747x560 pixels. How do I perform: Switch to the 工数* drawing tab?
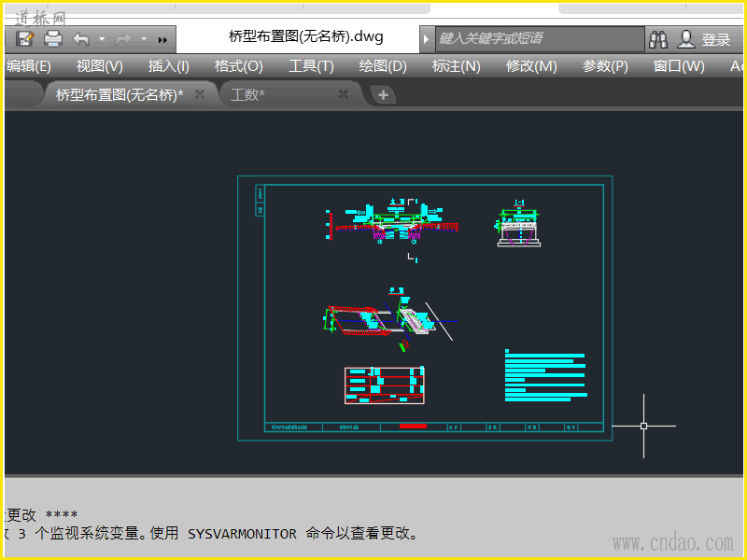pyautogui.click(x=247, y=95)
